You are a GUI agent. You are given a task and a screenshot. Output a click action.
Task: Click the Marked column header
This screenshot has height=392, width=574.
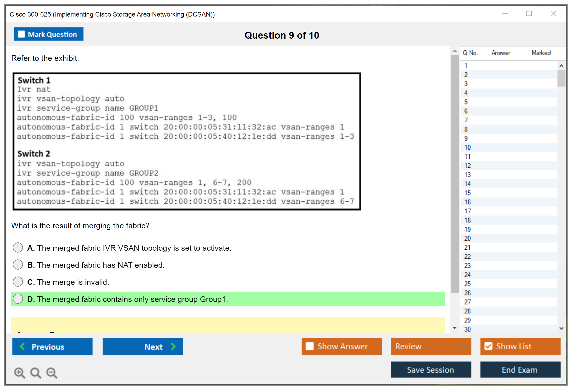pyautogui.click(x=541, y=53)
